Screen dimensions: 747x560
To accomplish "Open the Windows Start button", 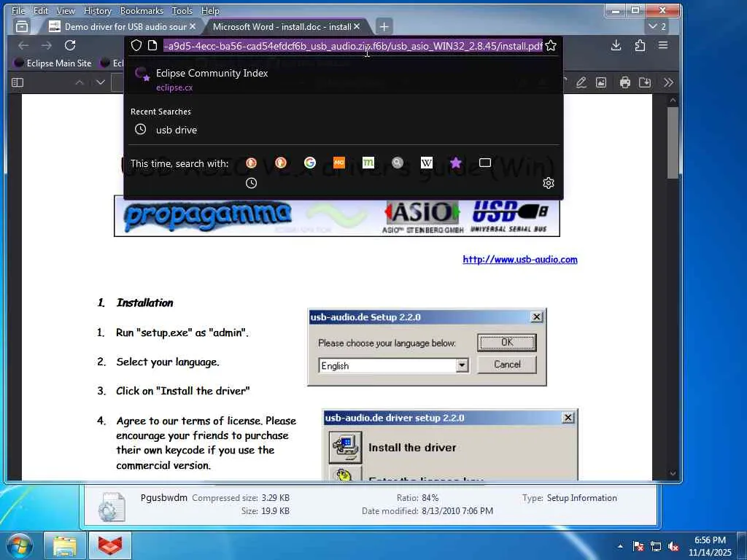I will point(20,545).
